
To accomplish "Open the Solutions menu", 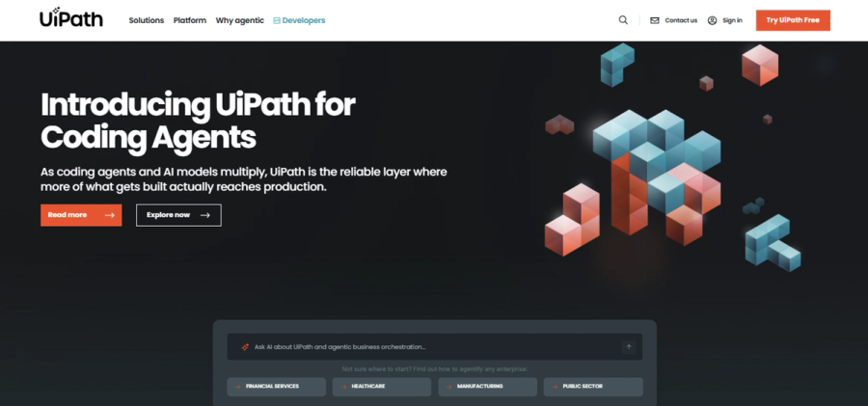I will 147,20.
